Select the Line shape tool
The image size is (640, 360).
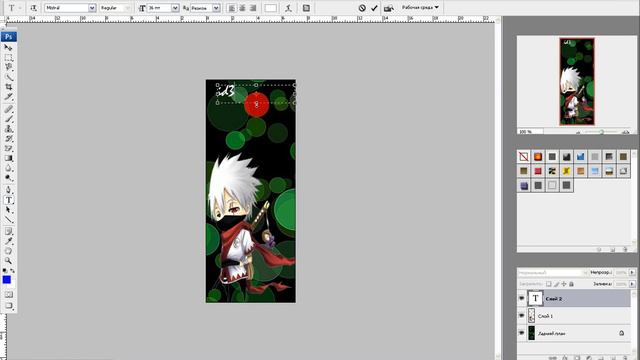[x=8, y=220]
